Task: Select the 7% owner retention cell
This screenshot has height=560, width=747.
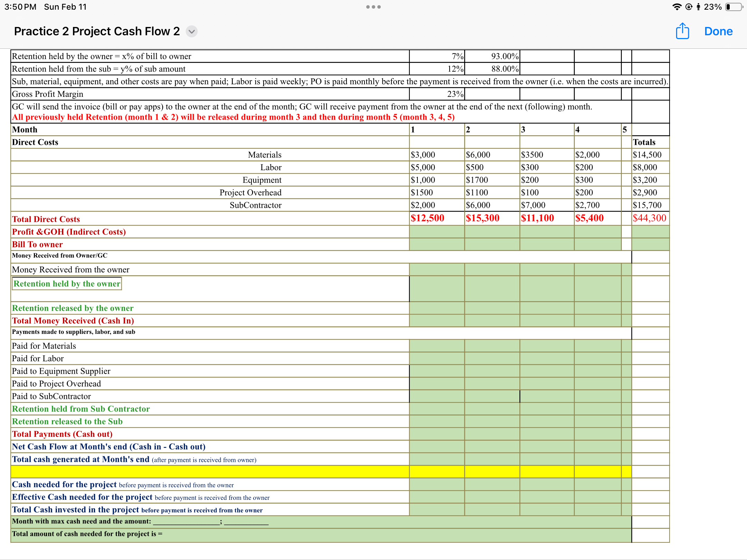Action: pos(437,56)
